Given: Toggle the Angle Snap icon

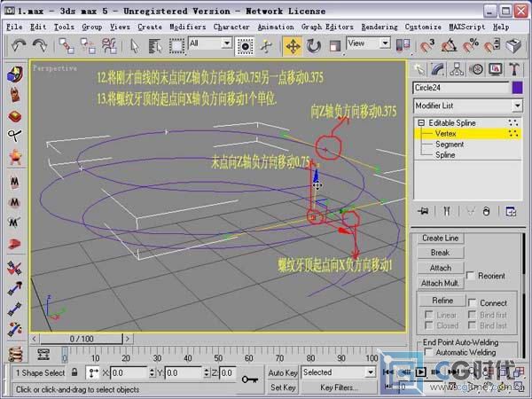Looking at the screenshot, I should coord(449,46).
